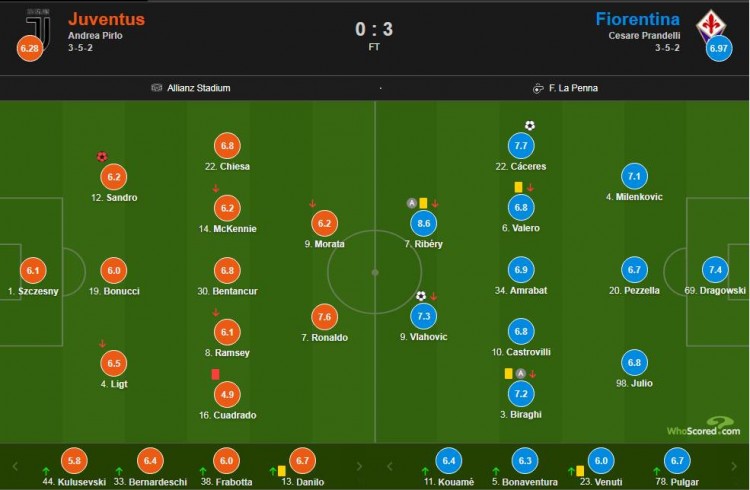Click the own goal icon above Sandro

tap(101, 156)
